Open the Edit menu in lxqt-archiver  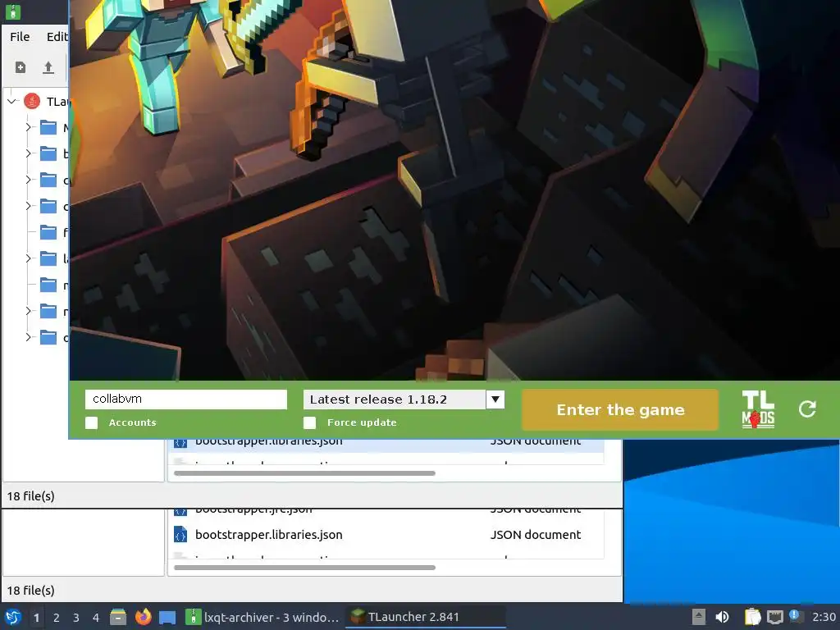57,36
